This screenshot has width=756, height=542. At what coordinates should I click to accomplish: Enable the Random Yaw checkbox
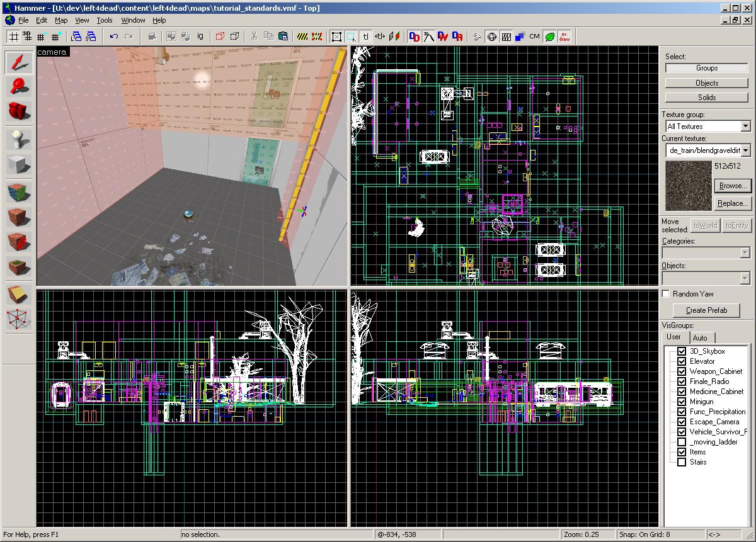pyautogui.click(x=666, y=294)
